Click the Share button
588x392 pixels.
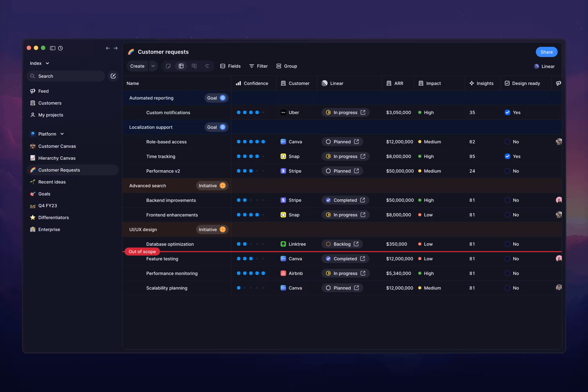pyautogui.click(x=546, y=52)
